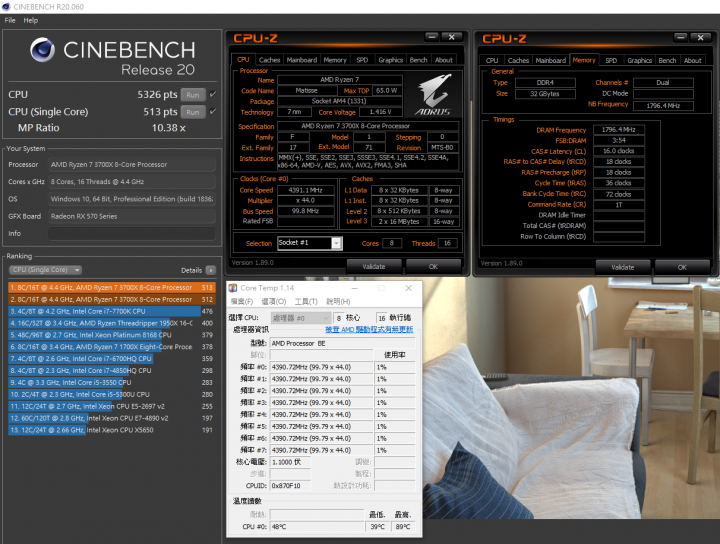Select Xeon Platinum 8168 ranking row

coord(112,335)
